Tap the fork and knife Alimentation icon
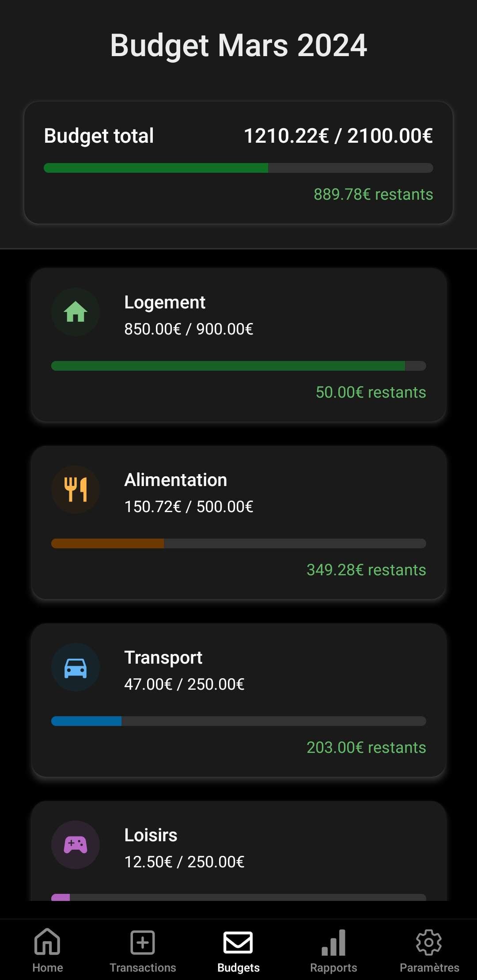This screenshot has height=980, width=477. (76, 490)
